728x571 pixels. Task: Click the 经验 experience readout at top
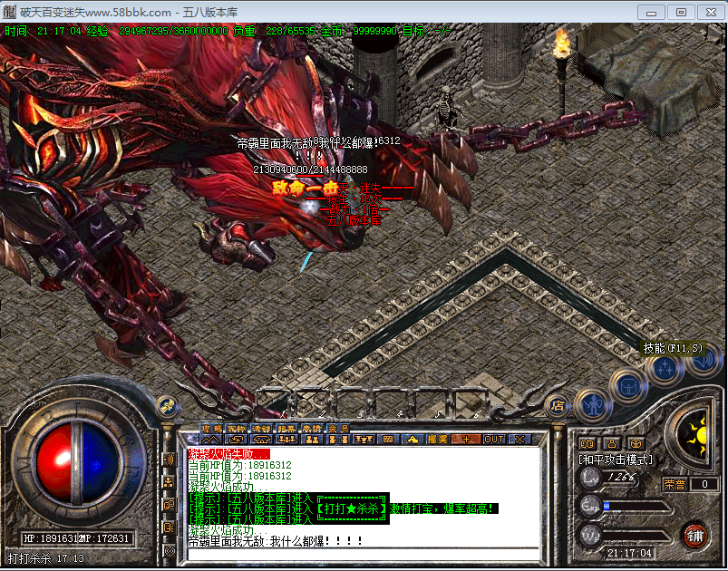pos(158,31)
